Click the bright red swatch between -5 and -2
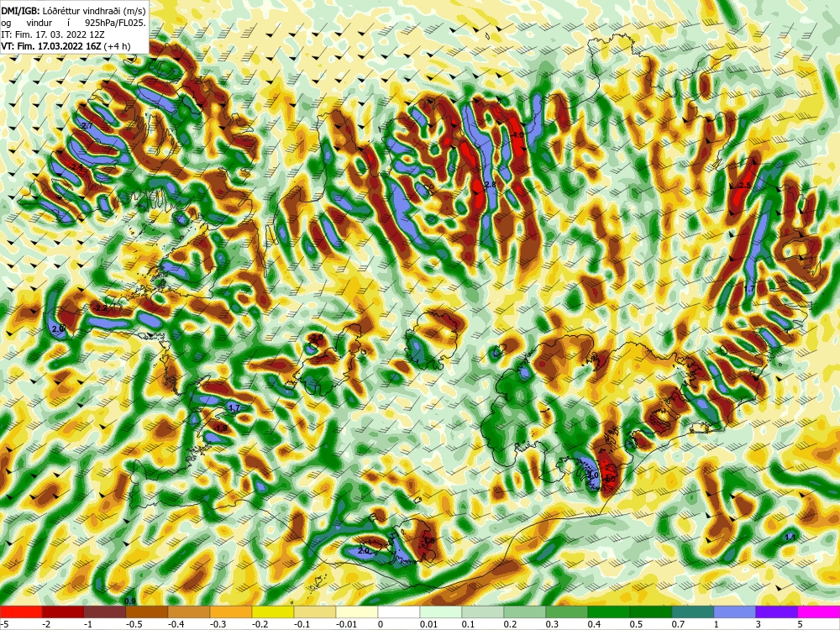840x630 pixels. click(x=21, y=612)
